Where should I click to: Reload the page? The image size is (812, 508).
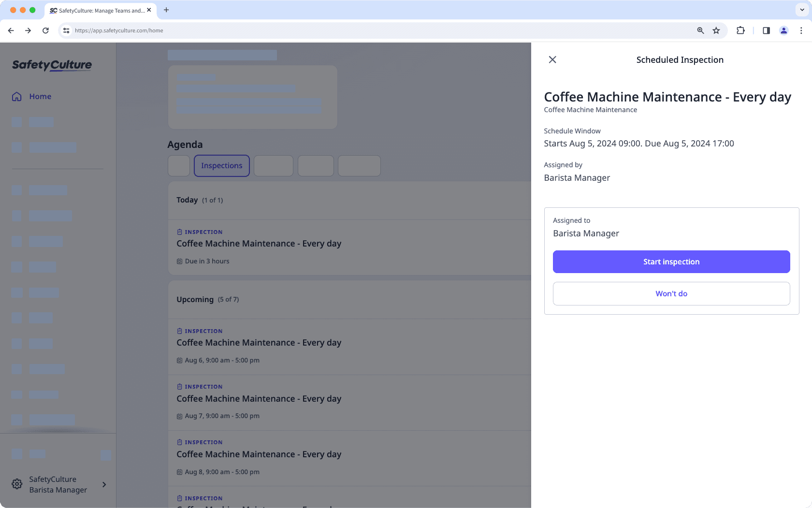coord(45,30)
